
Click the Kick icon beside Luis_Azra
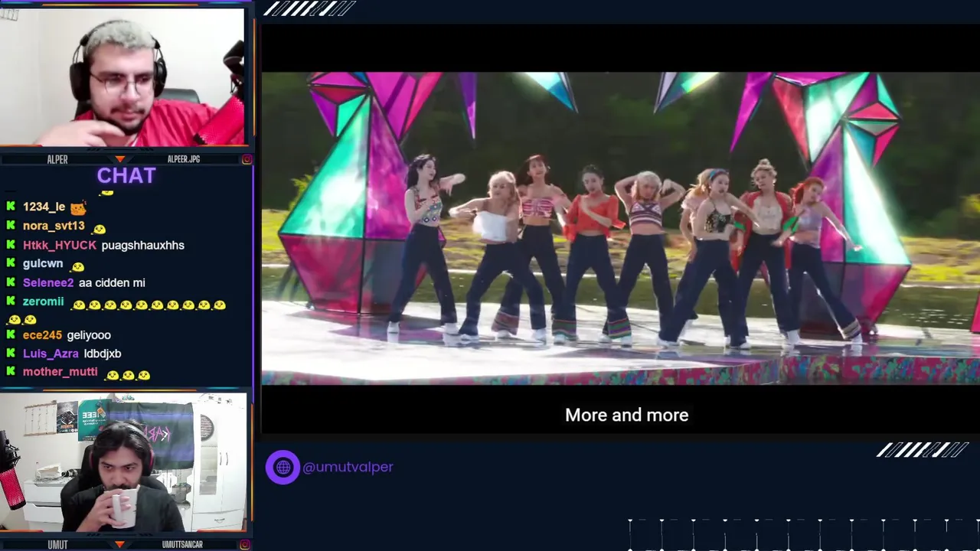pyautogui.click(x=11, y=353)
